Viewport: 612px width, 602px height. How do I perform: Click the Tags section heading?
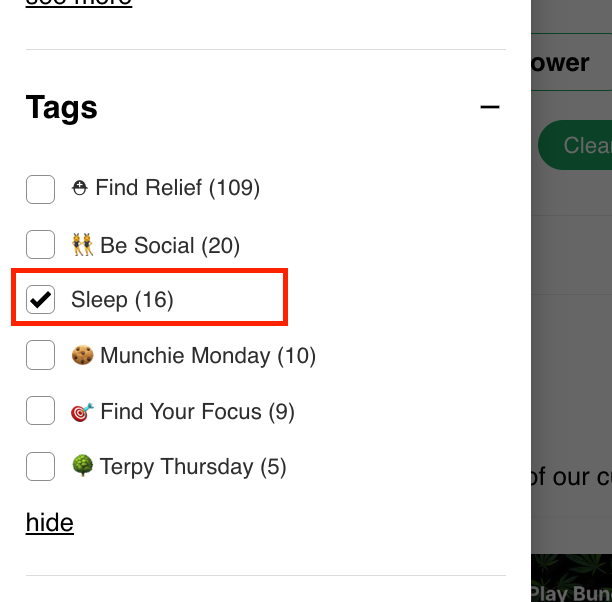[62, 107]
